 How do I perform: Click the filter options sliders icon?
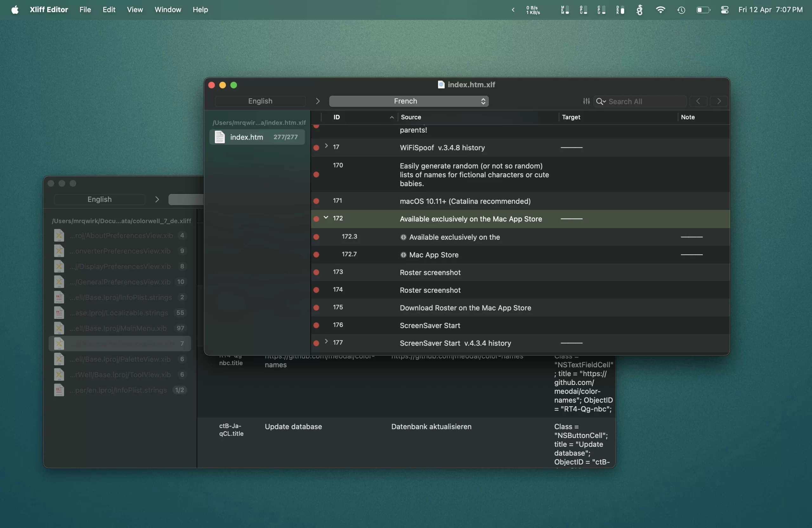(x=586, y=101)
